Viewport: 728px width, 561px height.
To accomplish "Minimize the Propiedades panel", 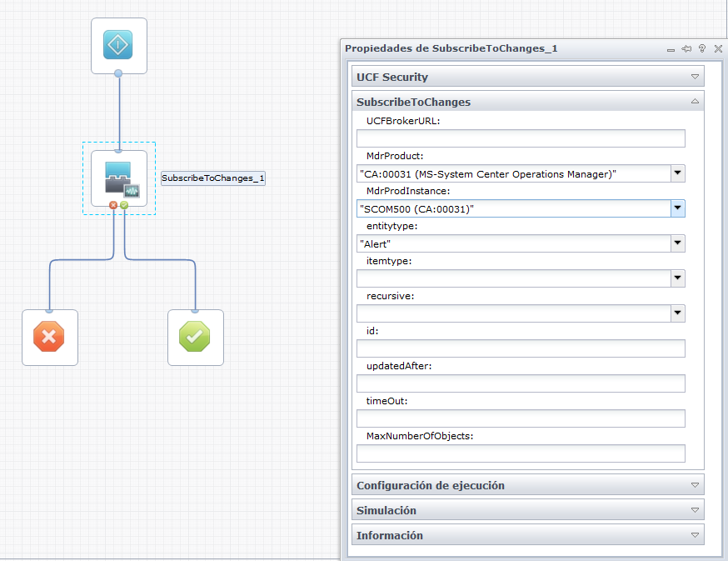I will 671,49.
